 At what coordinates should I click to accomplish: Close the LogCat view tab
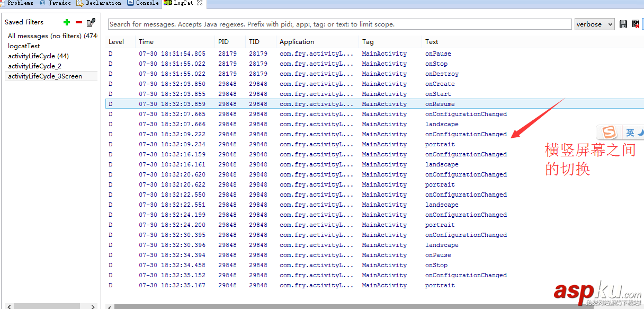(x=200, y=3)
